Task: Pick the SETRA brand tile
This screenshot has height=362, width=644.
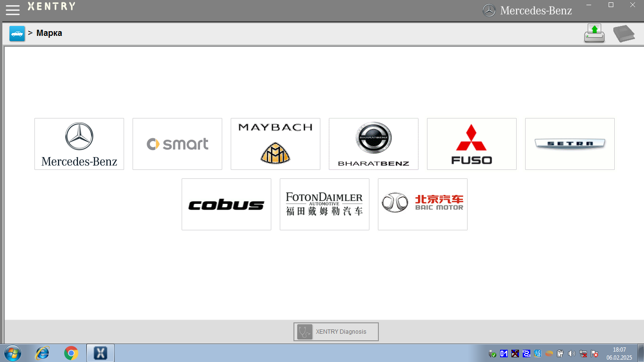Action: click(x=570, y=144)
